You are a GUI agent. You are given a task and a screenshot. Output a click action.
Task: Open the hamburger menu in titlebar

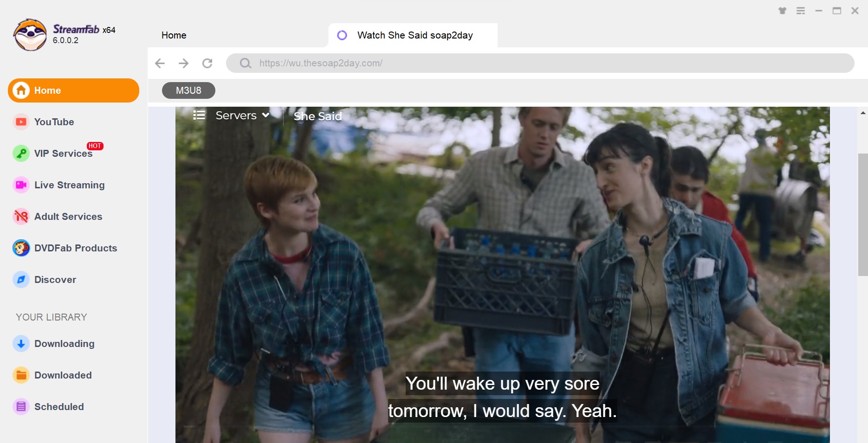801,11
